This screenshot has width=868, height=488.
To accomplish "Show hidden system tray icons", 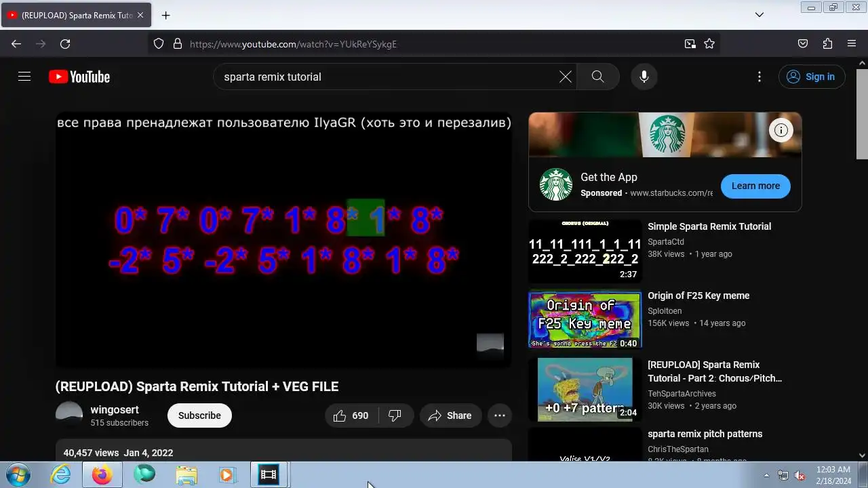I will pyautogui.click(x=767, y=475).
